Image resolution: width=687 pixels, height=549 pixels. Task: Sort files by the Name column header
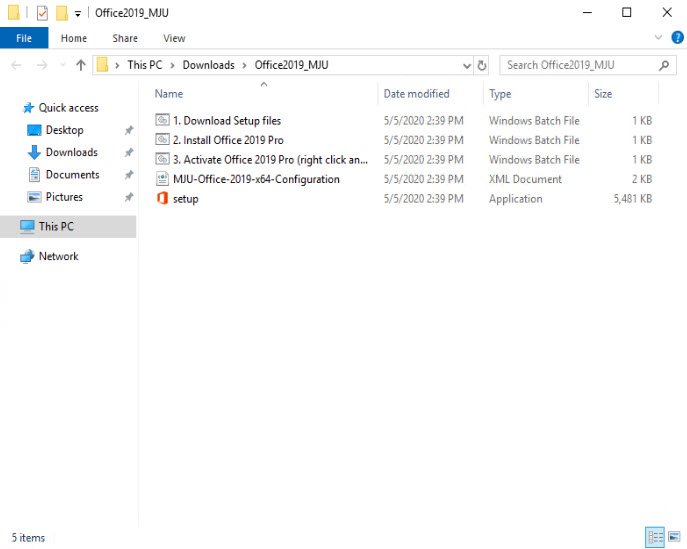169,94
